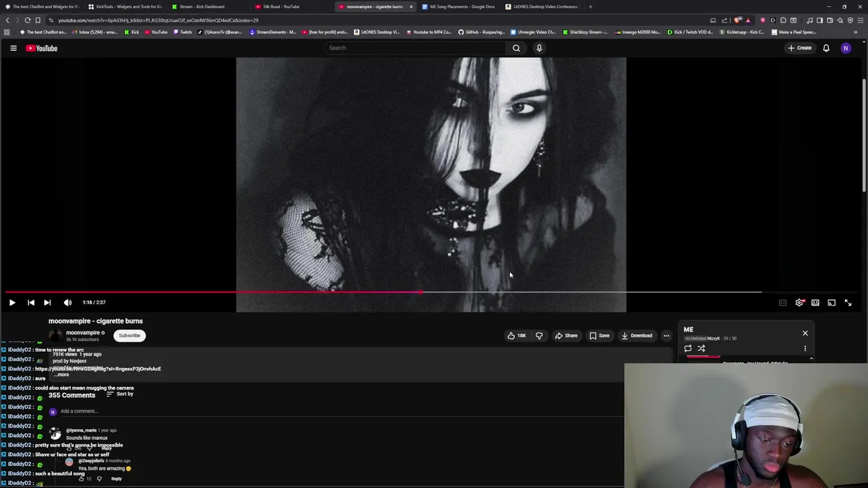Go back in the browser
The image size is (868, 488).
pyautogui.click(x=7, y=20)
